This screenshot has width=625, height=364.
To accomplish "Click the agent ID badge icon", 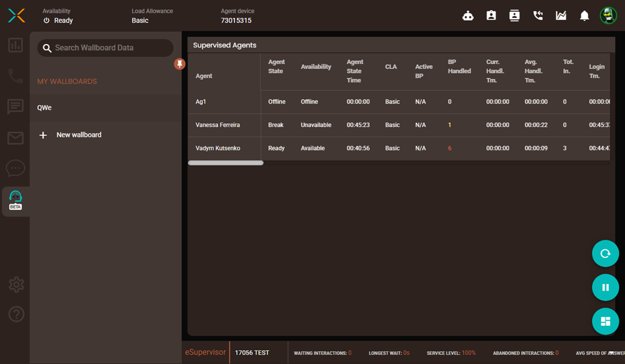I will [491, 16].
